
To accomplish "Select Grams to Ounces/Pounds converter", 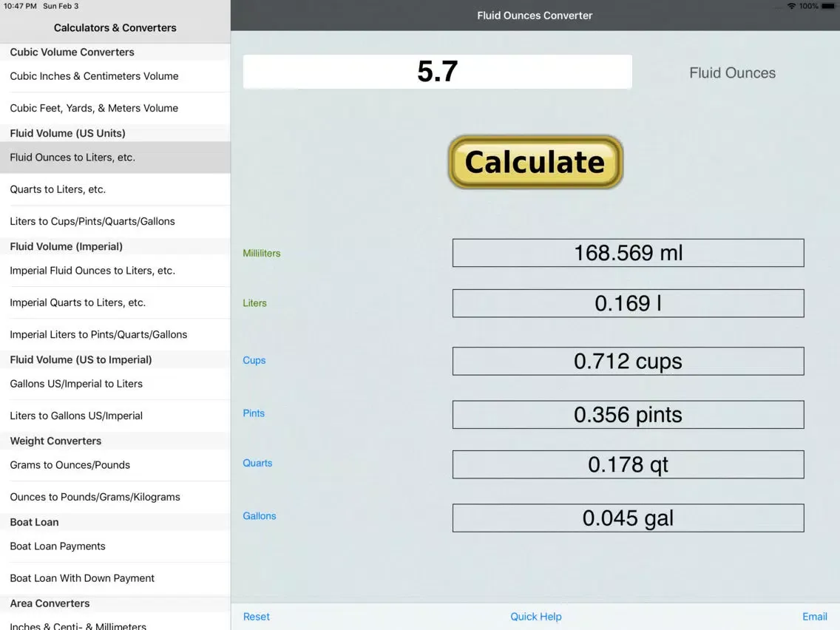I will [x=115, y=465].
